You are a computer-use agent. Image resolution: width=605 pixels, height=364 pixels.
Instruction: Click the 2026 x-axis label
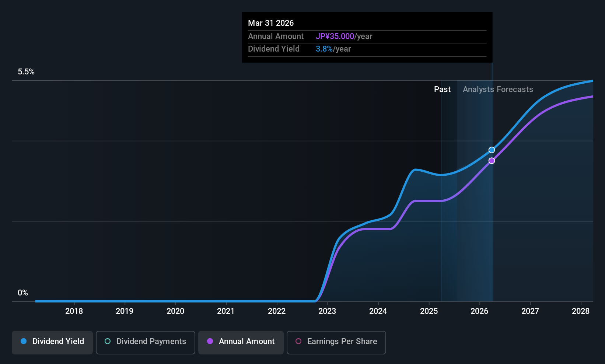(x=479, y=311)
